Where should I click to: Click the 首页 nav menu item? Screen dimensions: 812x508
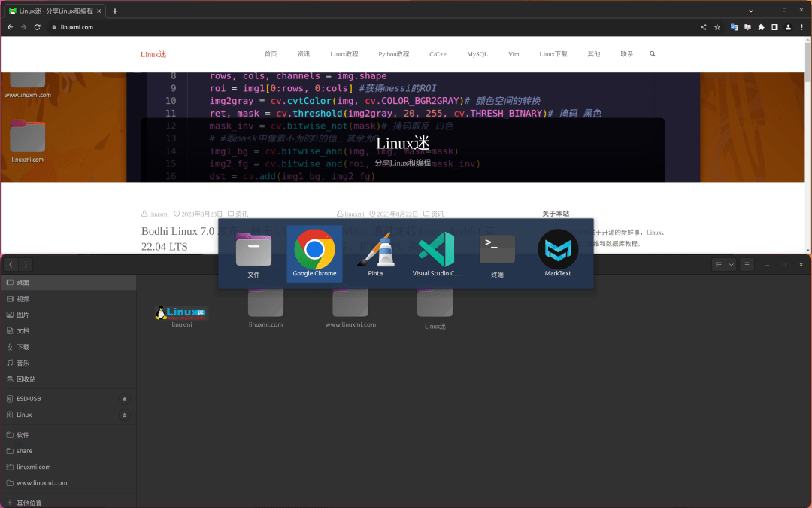click(x=271, y=54)
